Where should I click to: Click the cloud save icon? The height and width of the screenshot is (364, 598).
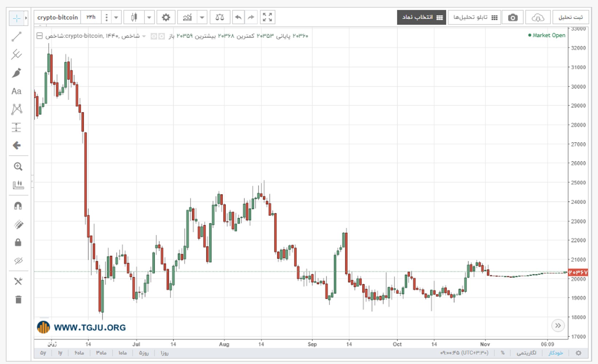538,17
